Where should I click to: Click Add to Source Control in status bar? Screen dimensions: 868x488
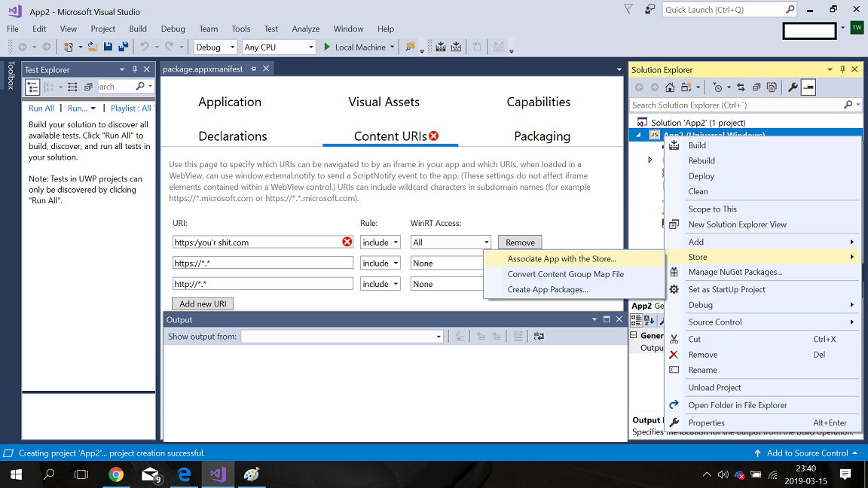click(807, 453)
